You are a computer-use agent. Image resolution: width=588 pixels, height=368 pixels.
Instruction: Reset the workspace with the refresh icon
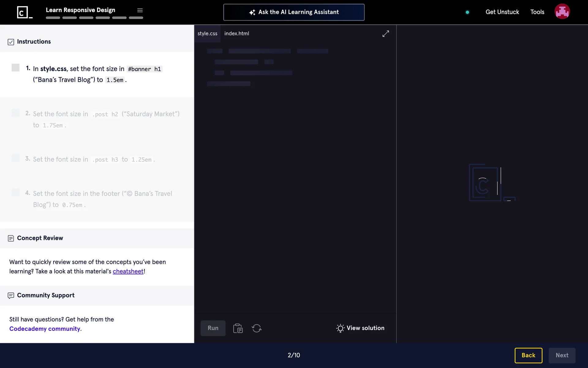pyautogui.click(x=256, y=328)
